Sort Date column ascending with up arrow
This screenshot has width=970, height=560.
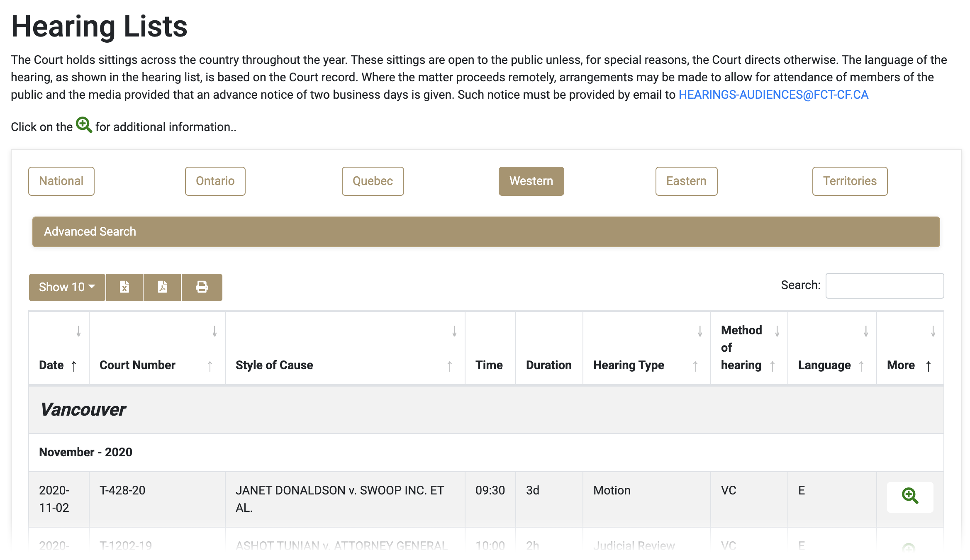pyautogui.click(x=74, y=366)
